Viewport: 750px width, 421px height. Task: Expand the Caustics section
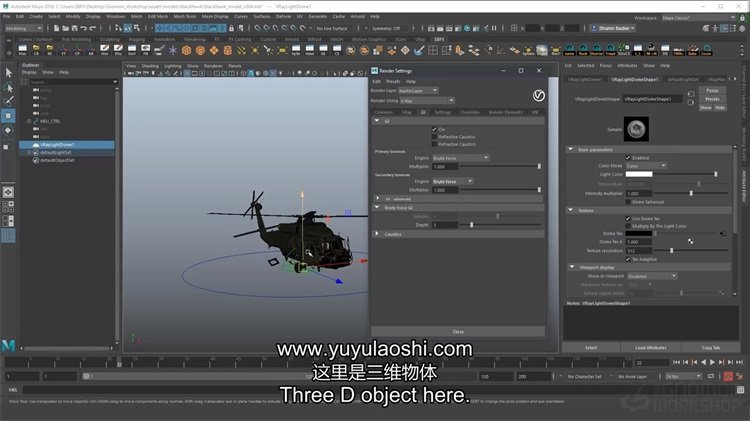(377, 234)
